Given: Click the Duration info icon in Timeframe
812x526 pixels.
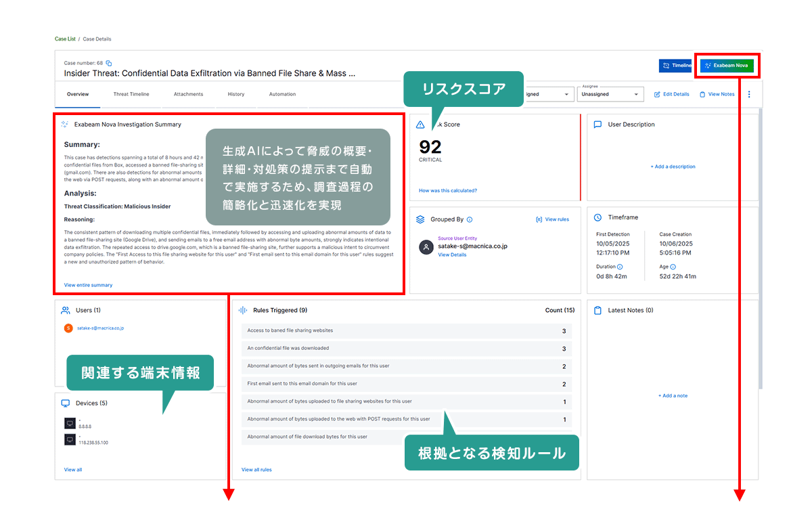Looking at the screenshot, I should [620, 267].
